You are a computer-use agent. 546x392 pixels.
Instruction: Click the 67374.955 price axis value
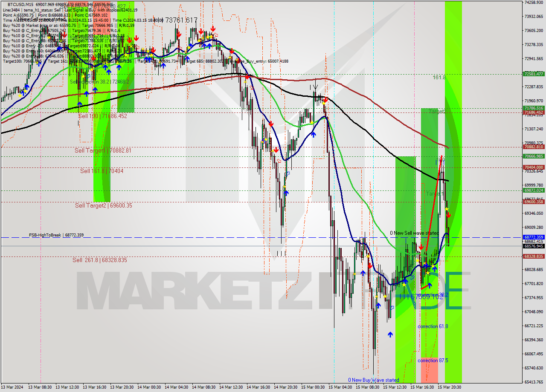click(x=534, y=297)
